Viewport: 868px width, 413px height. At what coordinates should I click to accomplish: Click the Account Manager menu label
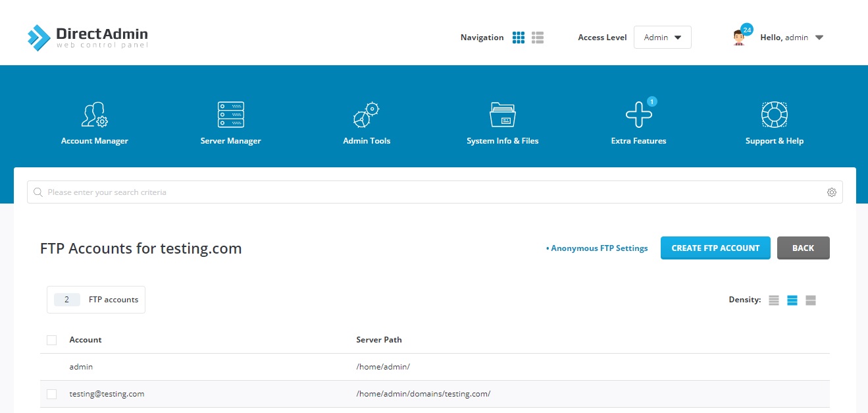[x=95, y=141]
